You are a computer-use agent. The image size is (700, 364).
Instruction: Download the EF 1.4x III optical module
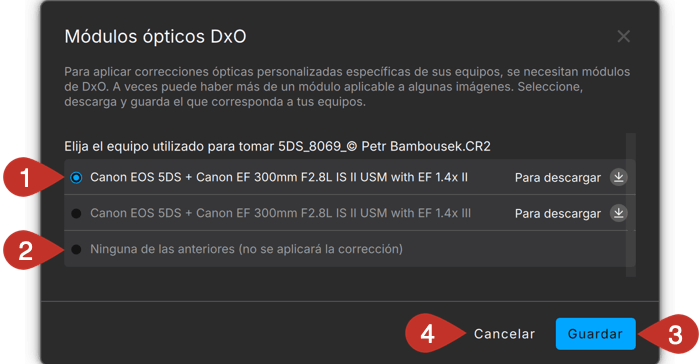[618, 213]
